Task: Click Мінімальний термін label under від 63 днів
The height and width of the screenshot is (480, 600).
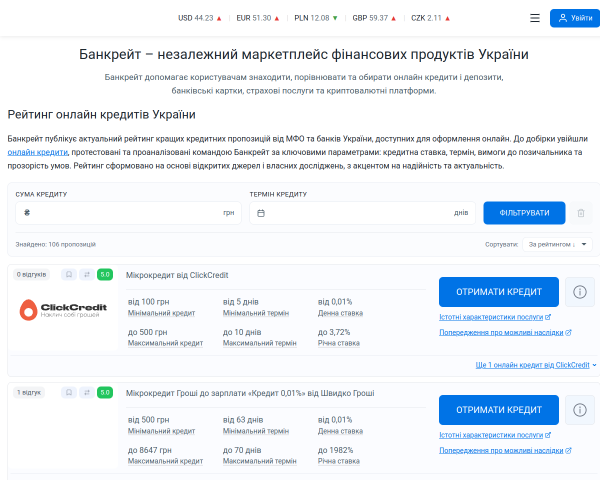Action: coord(256,431)
